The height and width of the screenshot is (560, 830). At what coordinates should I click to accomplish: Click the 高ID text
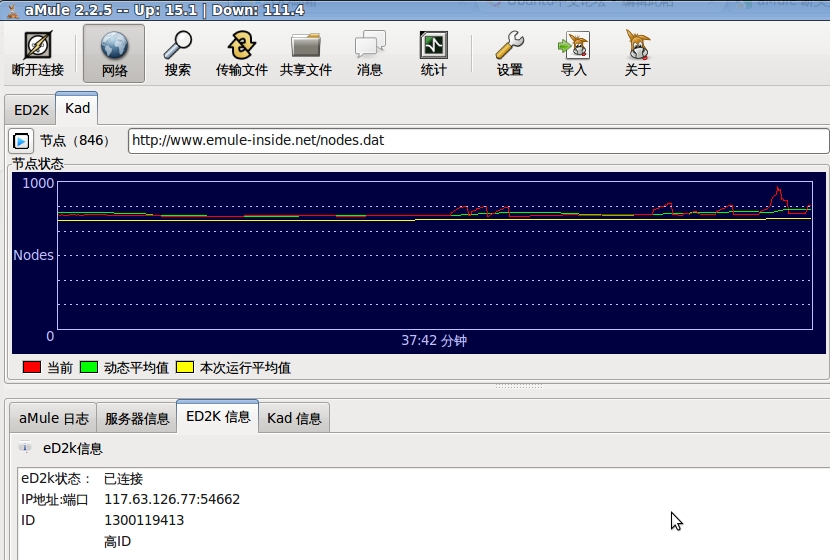tap(118, 541)
